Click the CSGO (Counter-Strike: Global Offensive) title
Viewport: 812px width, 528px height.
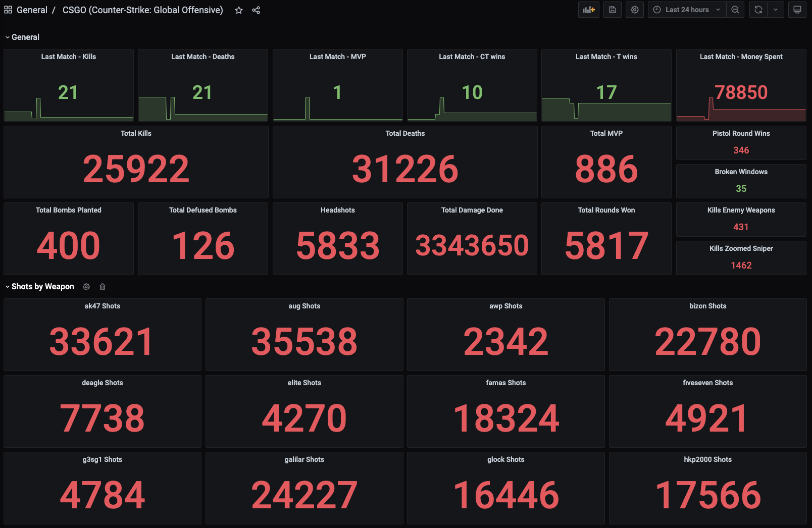143,10
